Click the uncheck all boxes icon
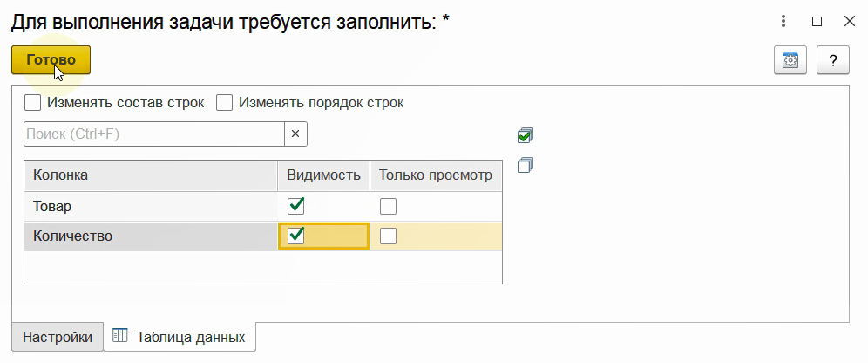The height and width of the screenshot is (363, 868). (525, 164)
